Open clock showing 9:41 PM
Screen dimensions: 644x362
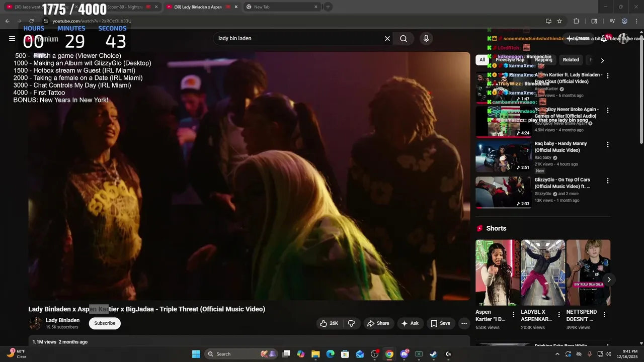[630, 354]
